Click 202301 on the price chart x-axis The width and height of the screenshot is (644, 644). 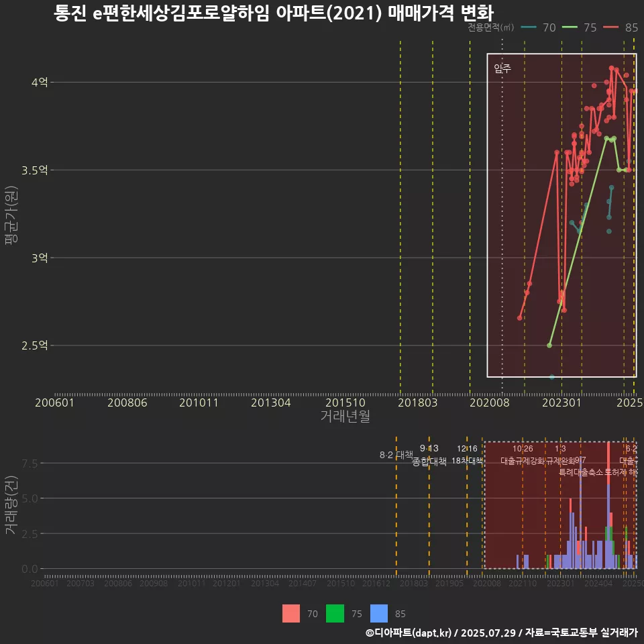[x=562, y=402]
